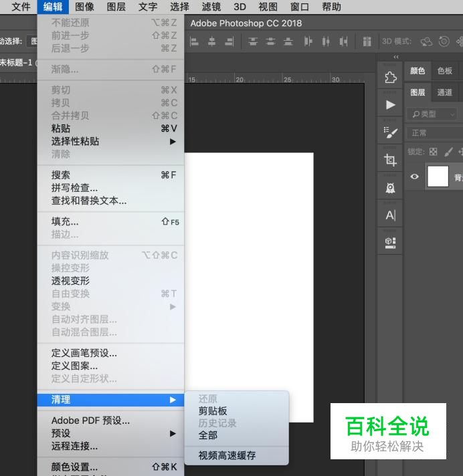Switch to the 颜色 panel tab
Image resolution: width=463 pixels, height=476 pixels.
418,71
